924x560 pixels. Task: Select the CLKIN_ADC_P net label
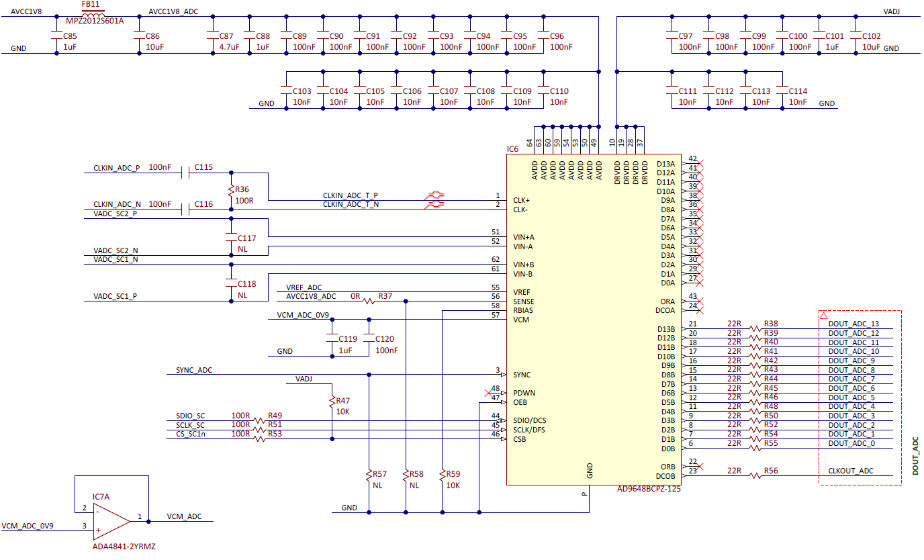tap(116, 168)
